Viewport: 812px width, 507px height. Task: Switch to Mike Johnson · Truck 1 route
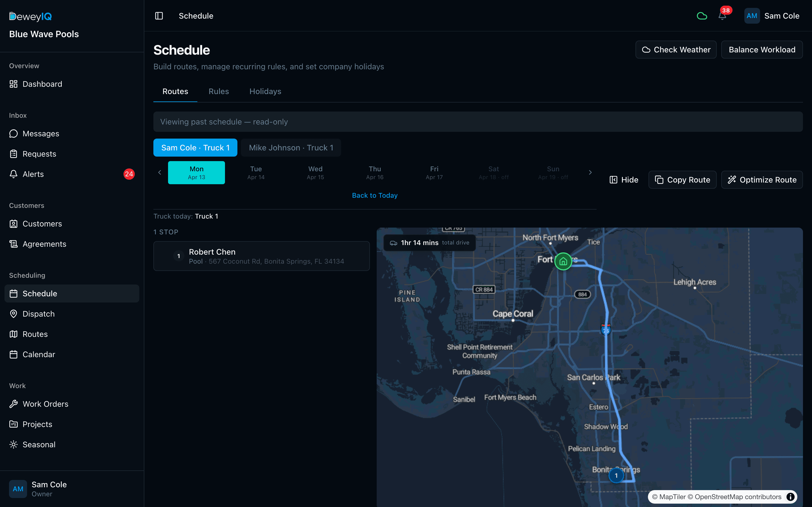pos(291,148)
